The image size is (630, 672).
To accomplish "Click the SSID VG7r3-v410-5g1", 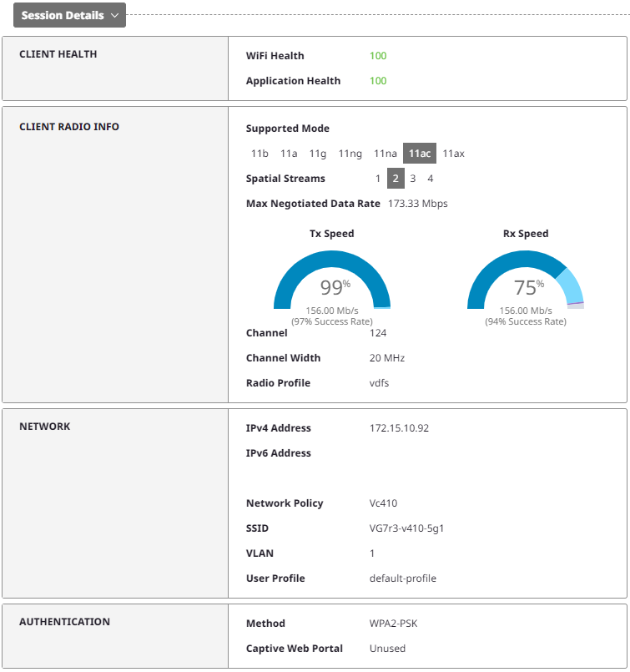I will 406,528.
